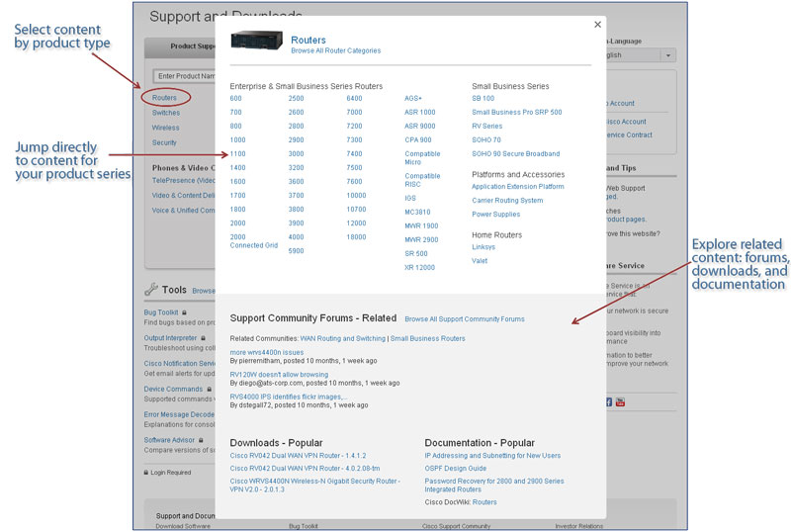Open IP Addressing and Subnetting document
This screenshot has width=791, height=532.
coord(492,456)
